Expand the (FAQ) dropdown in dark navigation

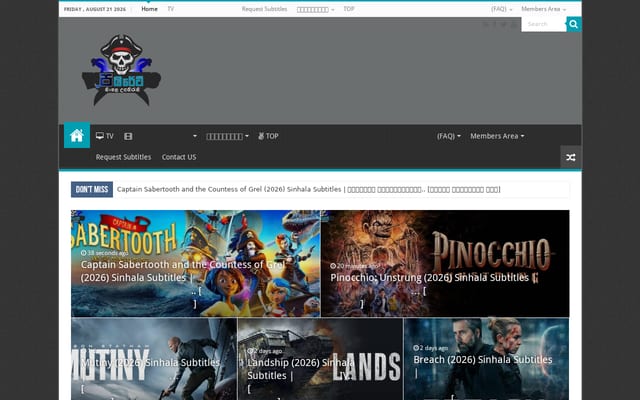pos(449,136)
